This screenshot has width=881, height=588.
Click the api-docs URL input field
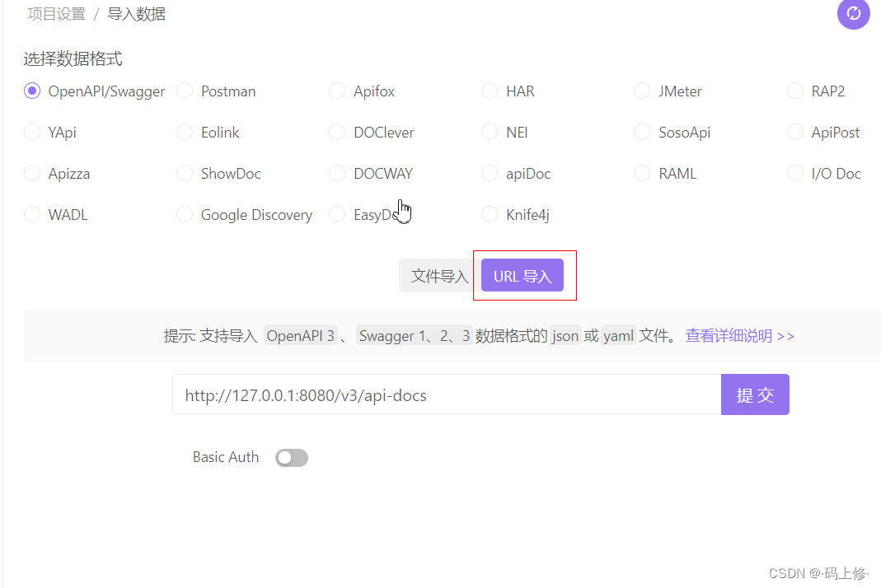click(x=447, y=394)
